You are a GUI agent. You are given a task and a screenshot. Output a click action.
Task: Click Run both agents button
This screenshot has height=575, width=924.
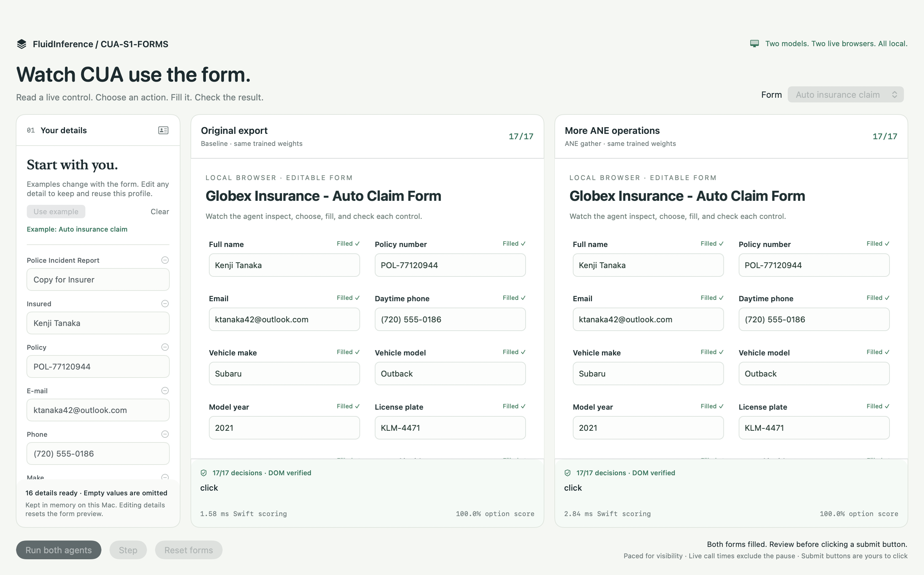59,550
